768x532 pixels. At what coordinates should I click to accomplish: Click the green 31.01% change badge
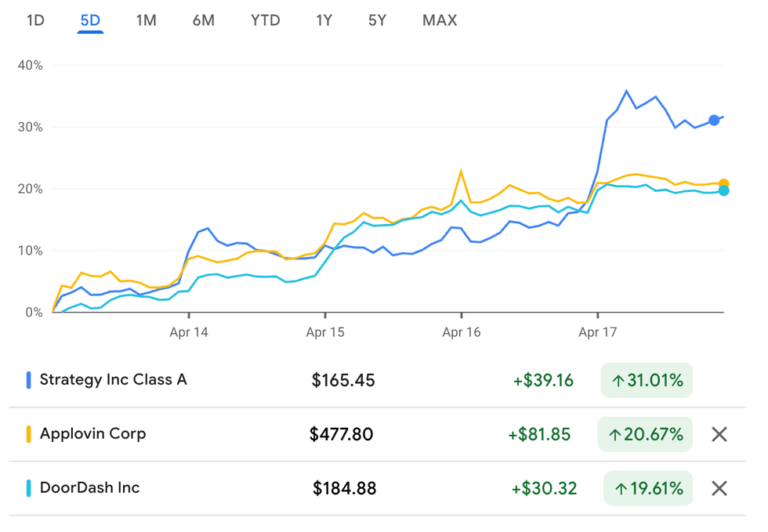click(x=647, y=379)
